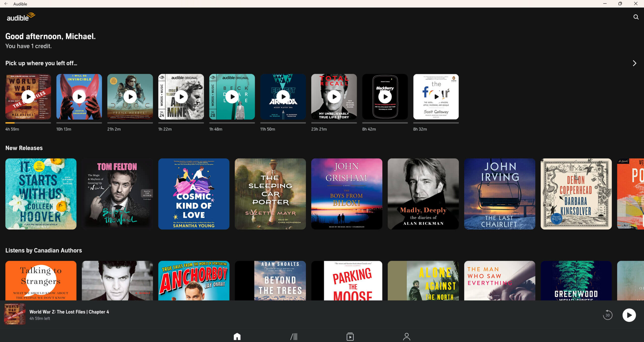Viewport: 644px width, 342px height.
Task: Open A Cosmic Kind of Love
Action: [194, 194]
